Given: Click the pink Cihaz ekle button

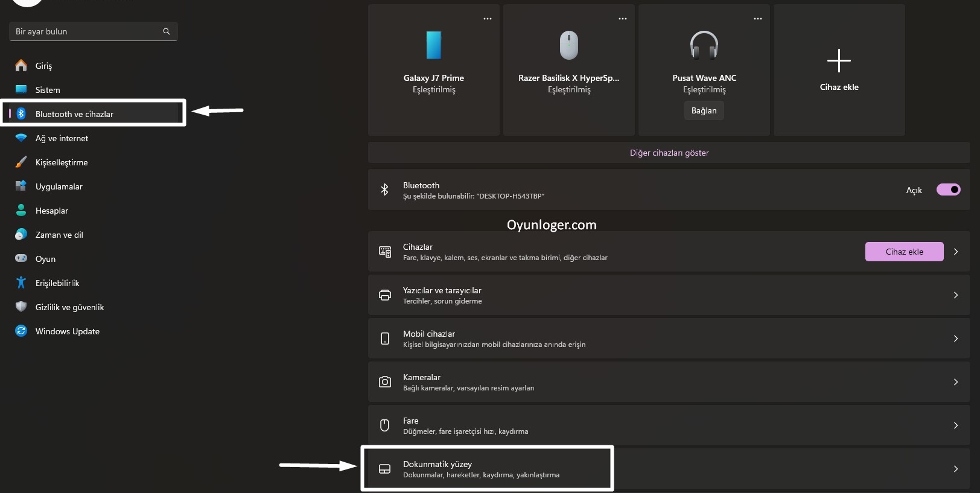Looking at the screenshot, I should (905, 252).
